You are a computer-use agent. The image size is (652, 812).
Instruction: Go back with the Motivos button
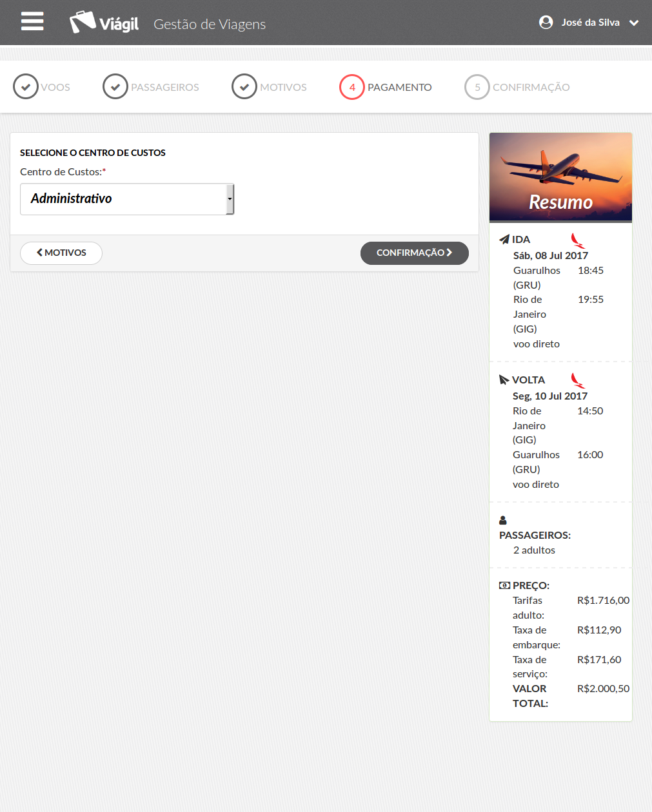click(x=61, y=253)
